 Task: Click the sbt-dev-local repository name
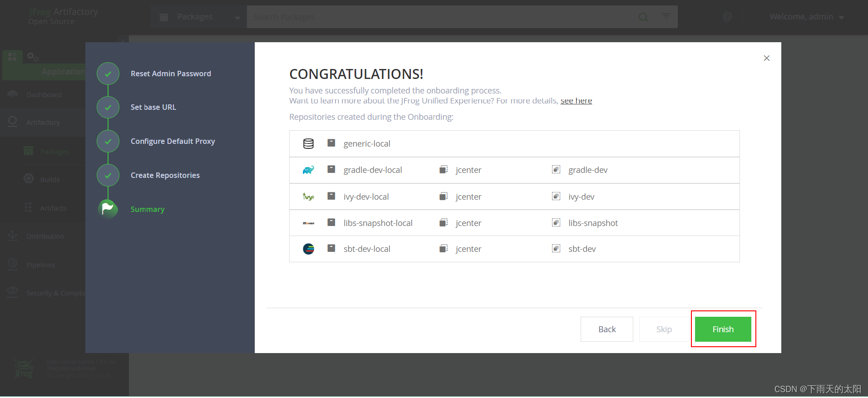367,249
